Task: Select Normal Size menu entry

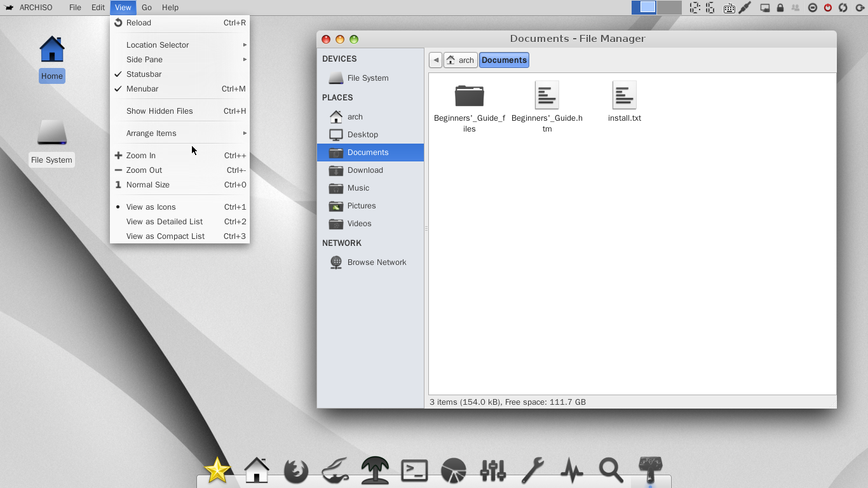Action: tap(180, 185)
